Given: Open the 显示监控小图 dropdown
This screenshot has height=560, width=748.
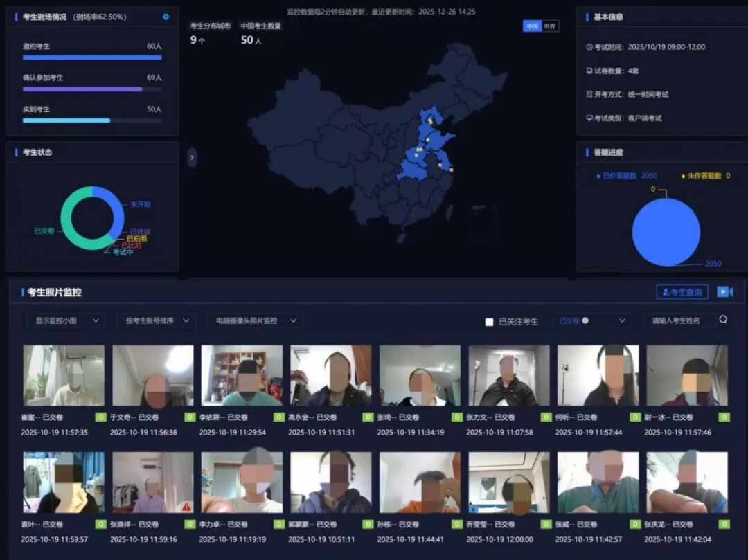Looking at the screenshot, I should tap(66, 320).
